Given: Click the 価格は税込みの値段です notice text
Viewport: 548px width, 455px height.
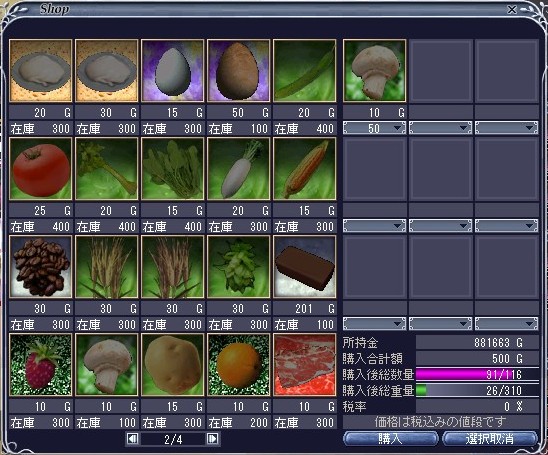Looking at the screenshot, I should (x=440, y=422).
